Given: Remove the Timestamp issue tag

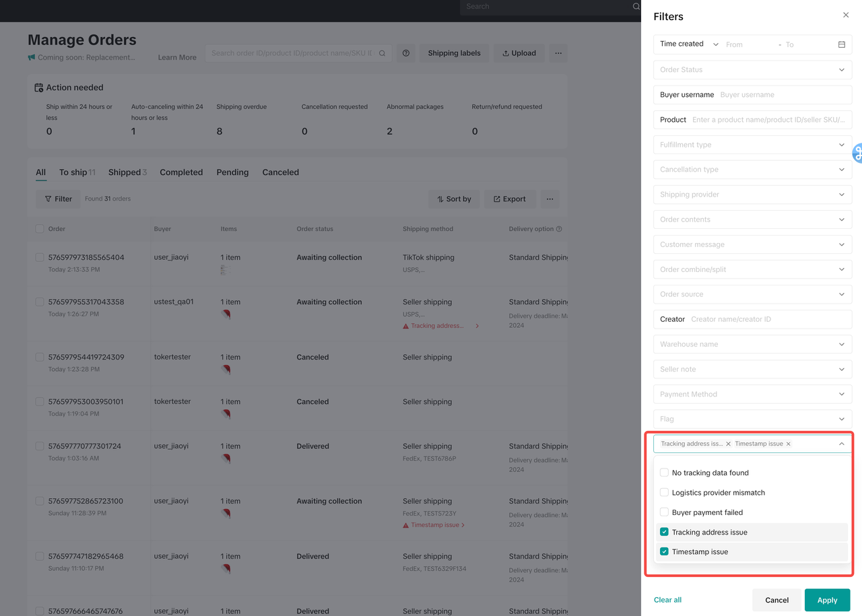Looking at the screenshot, I should tap(789, 444).
